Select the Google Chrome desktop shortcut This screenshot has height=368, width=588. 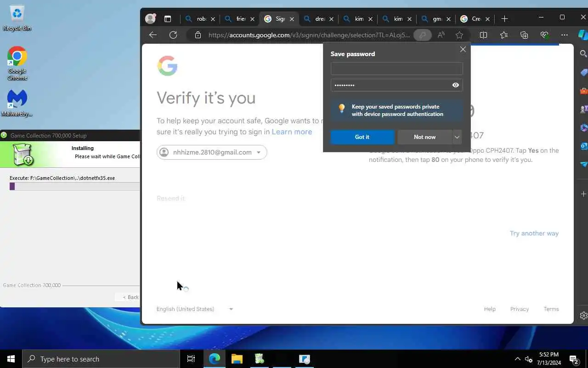pyautogui.click(x=17, y=63)
